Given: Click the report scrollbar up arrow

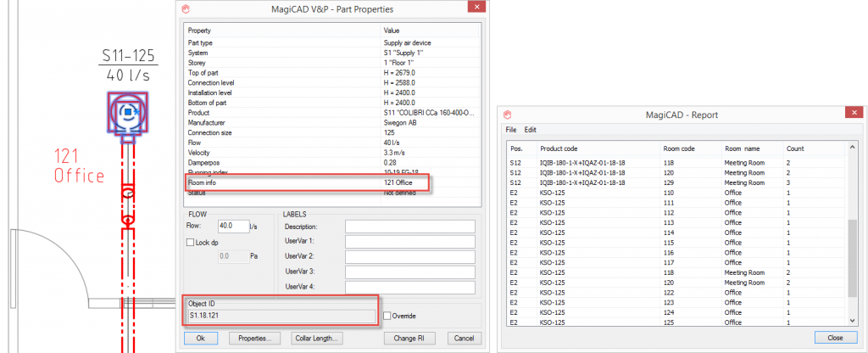Looking at the screenshot, I should pyautogui.click(x=853, y=146).
